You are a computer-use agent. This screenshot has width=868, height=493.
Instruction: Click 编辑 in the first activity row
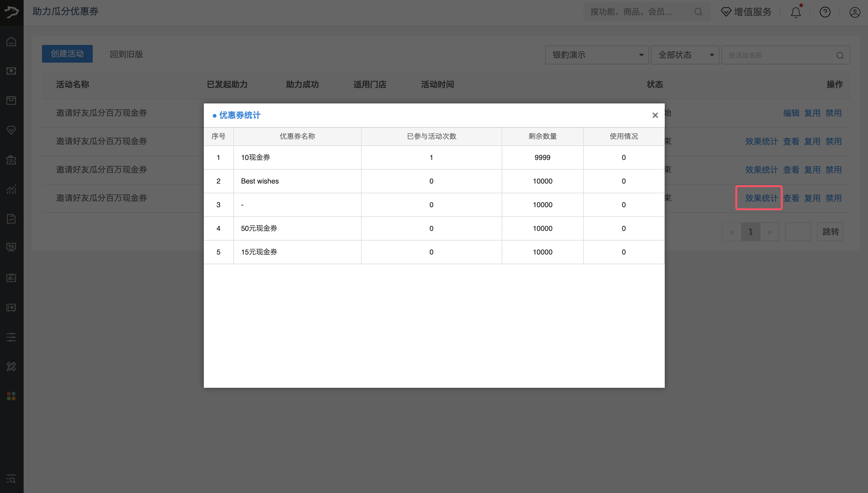point(791,113)
